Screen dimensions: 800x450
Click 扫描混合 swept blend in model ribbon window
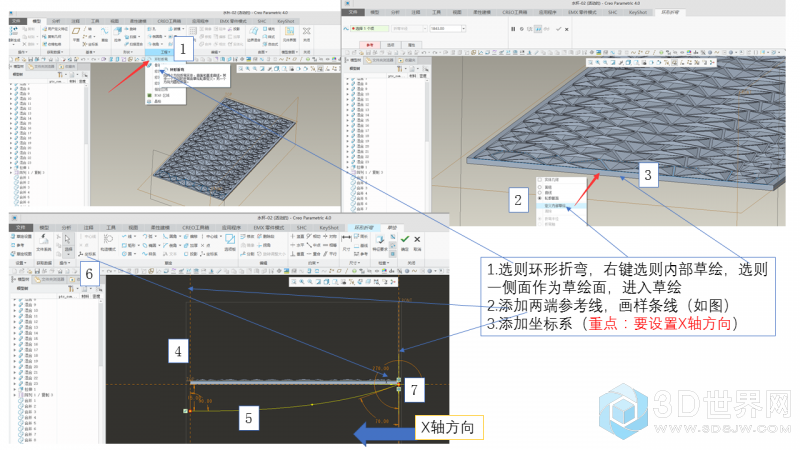pyautogui.click(x=135, y=44)
